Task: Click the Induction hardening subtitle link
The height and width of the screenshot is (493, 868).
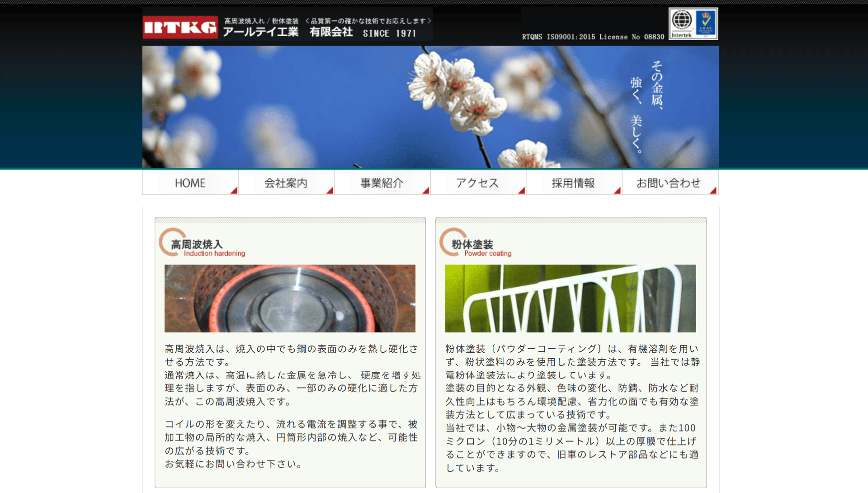Action: click(x=214, y=254)
